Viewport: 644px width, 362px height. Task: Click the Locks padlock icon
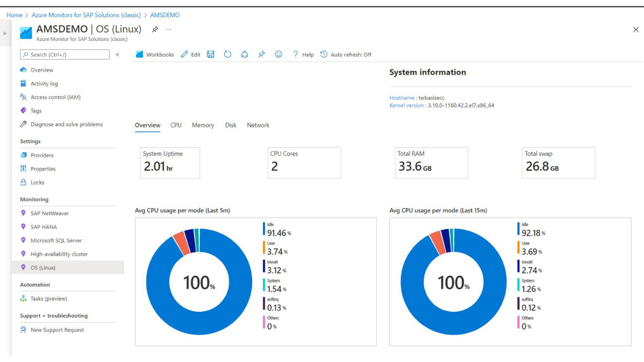[x=23, y=183]
